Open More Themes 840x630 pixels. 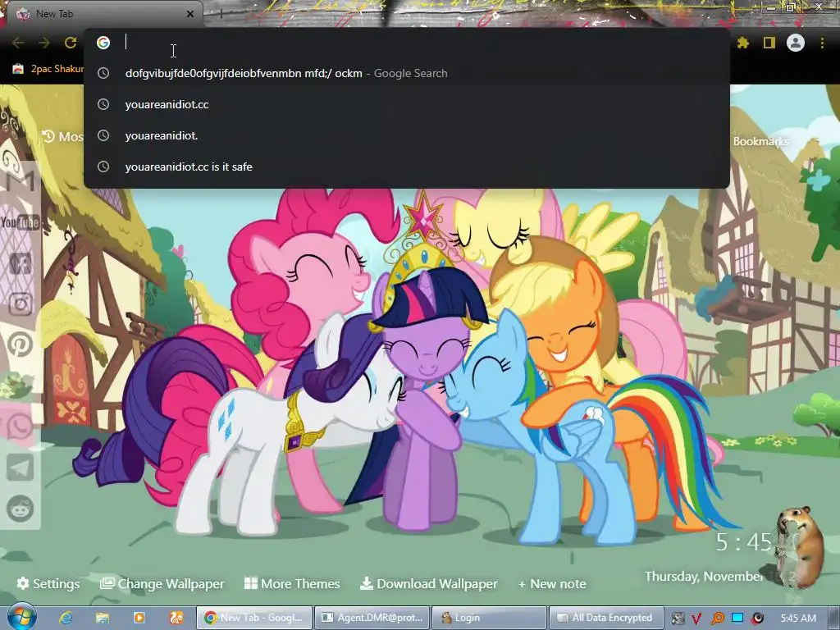(292, 583)
